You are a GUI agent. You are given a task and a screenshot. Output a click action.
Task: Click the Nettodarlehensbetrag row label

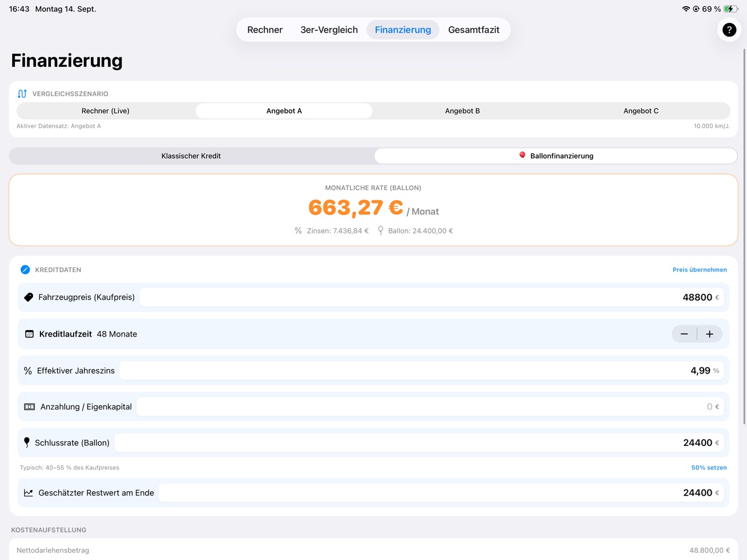[x=53, y=550]
